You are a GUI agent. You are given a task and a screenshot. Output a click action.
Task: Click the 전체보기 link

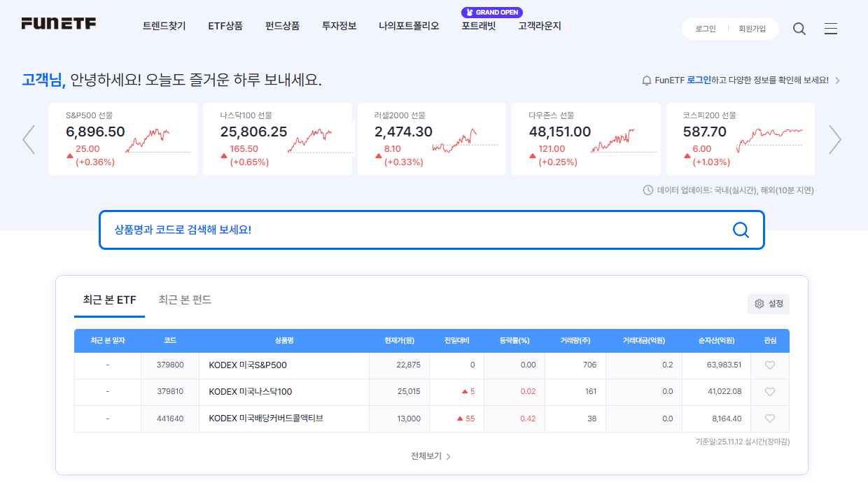430,456
